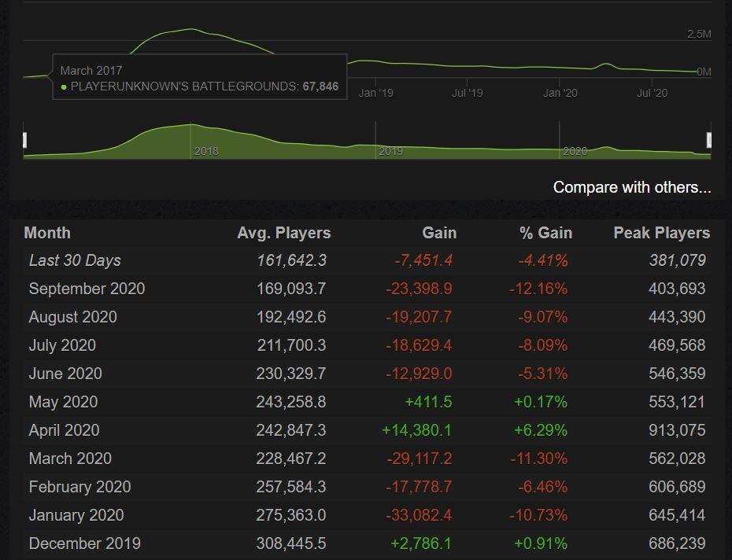Click the January 2020 average players value
This screenshot has height=560, width=732.
290,515
